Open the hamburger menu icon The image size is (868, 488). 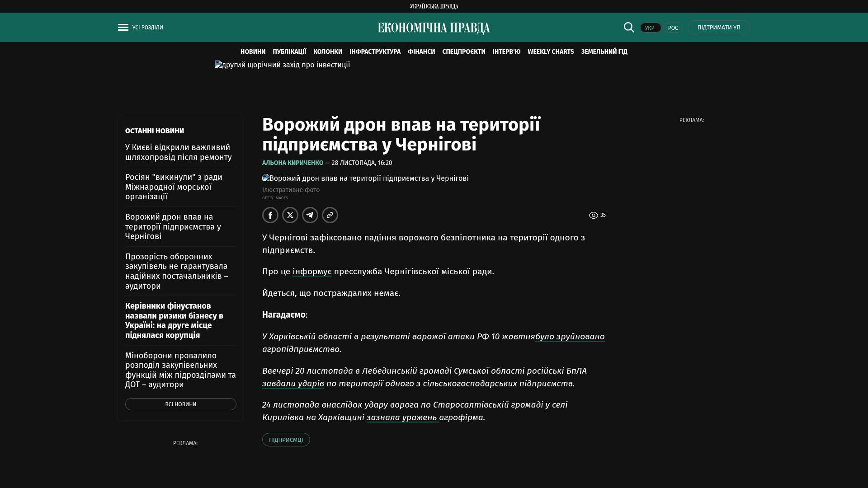[123, 28]
